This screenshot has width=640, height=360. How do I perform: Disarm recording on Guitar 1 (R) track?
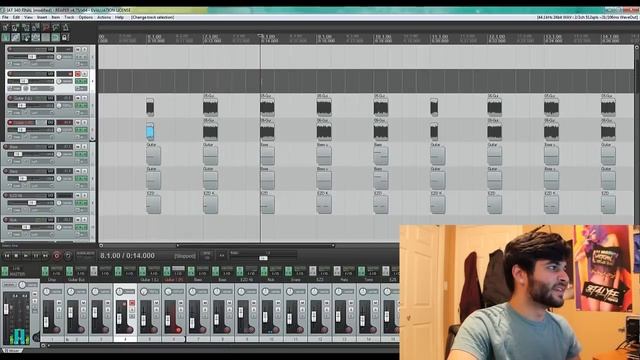point(10,122)
